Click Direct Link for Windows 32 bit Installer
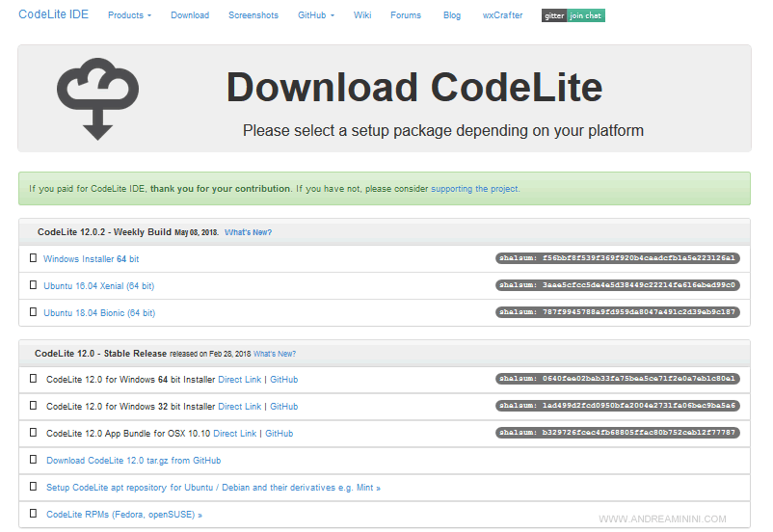The height and width of the screenshot is (532, 773). click(239, 407)
